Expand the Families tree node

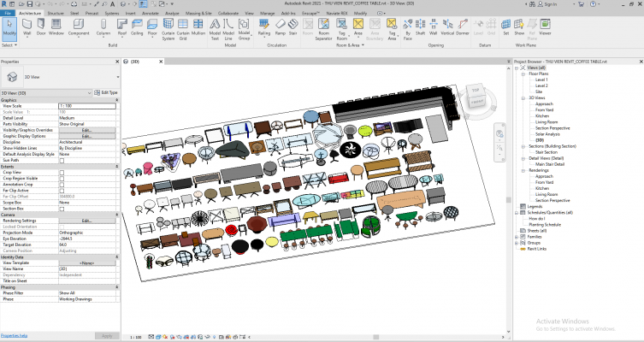517,236
